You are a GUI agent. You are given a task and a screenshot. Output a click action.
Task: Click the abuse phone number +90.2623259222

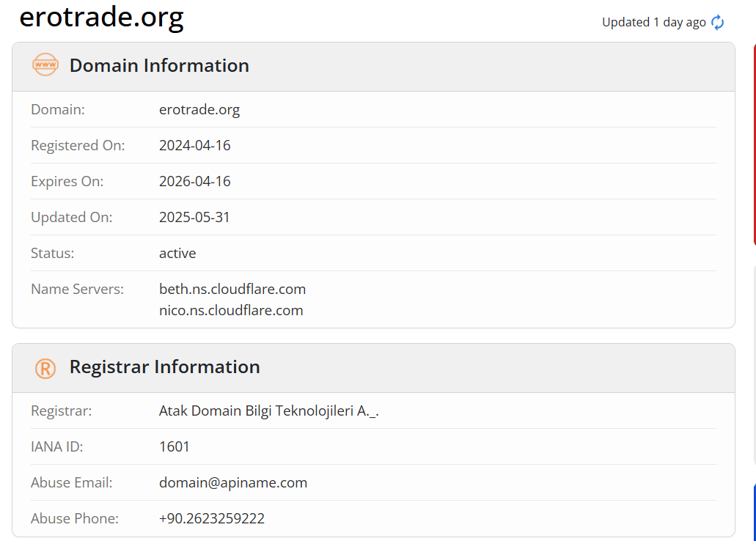212,519
